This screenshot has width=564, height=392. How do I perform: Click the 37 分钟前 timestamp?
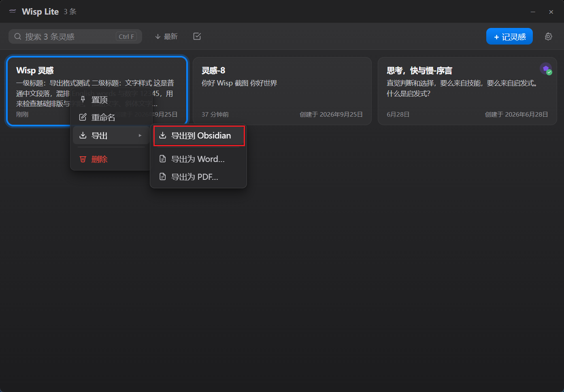coord(215,115)
